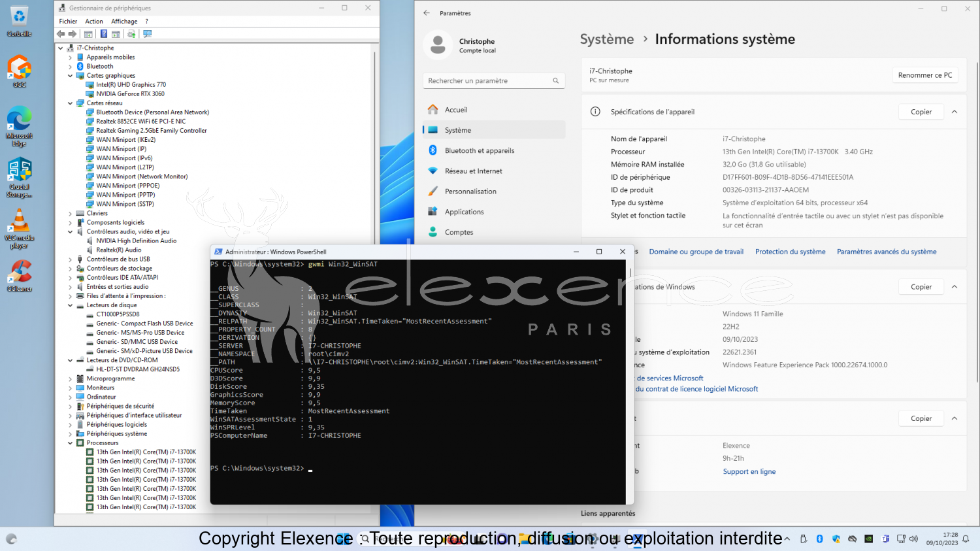Open Support en ligne link
This screenshot has width=980, height=551.
point(749,472)
